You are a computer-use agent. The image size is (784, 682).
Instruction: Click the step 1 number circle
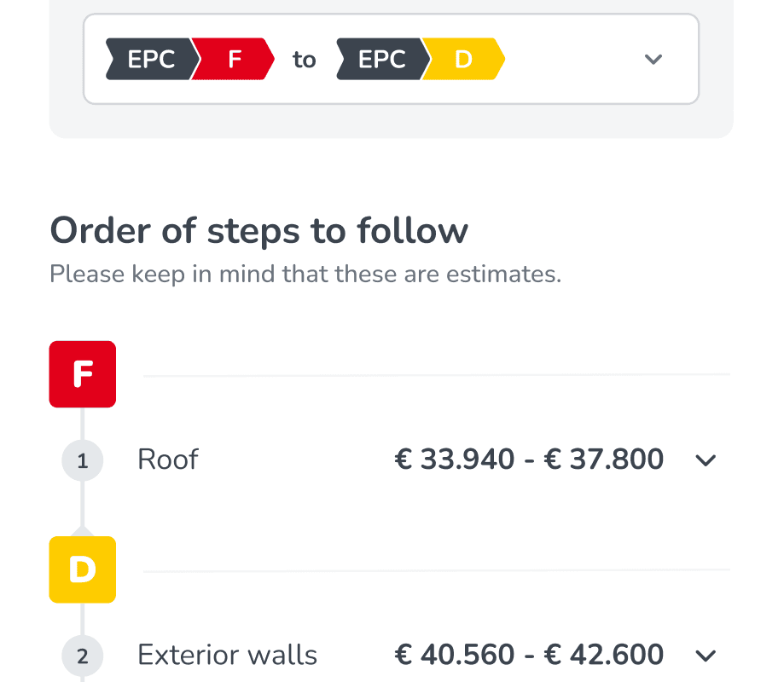(x=83, y=461)
